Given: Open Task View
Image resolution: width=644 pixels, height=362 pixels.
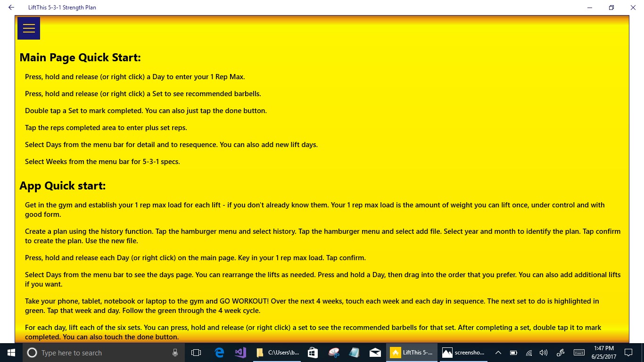Looking at the screenshot, I should point(196,353).
